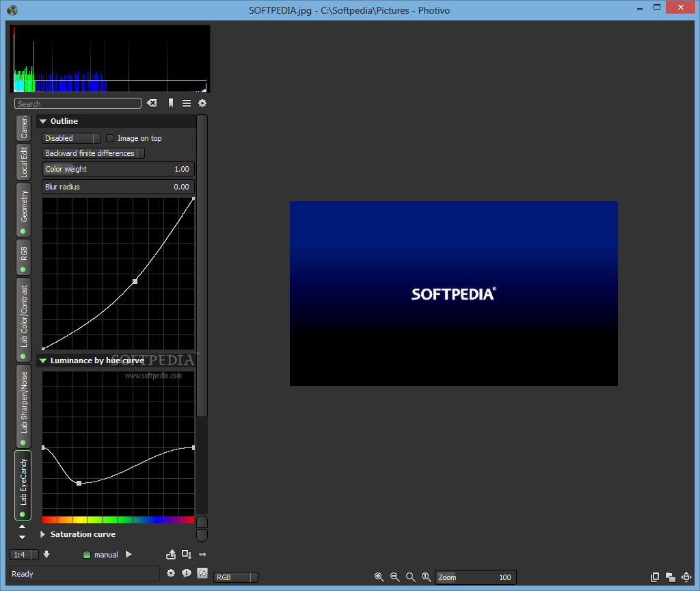
Task: Toggle the green dot on Lab EyeCandy tab
Action: (23, 514)
